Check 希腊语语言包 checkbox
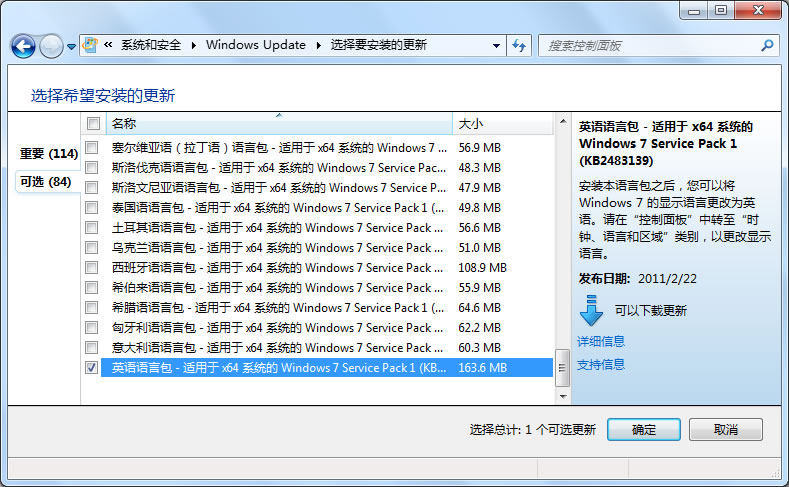Viewport: 789px width, 487px height. coord(92,307)
